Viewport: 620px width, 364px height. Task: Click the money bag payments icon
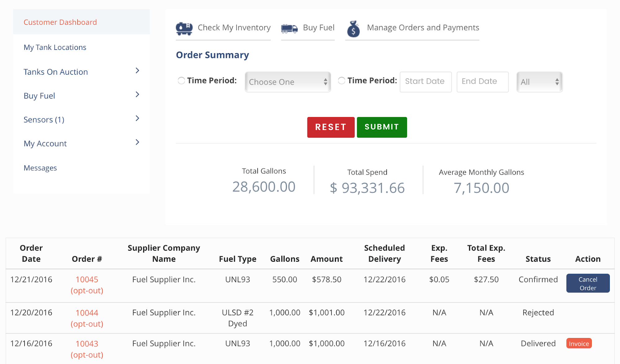pos(353,29)
